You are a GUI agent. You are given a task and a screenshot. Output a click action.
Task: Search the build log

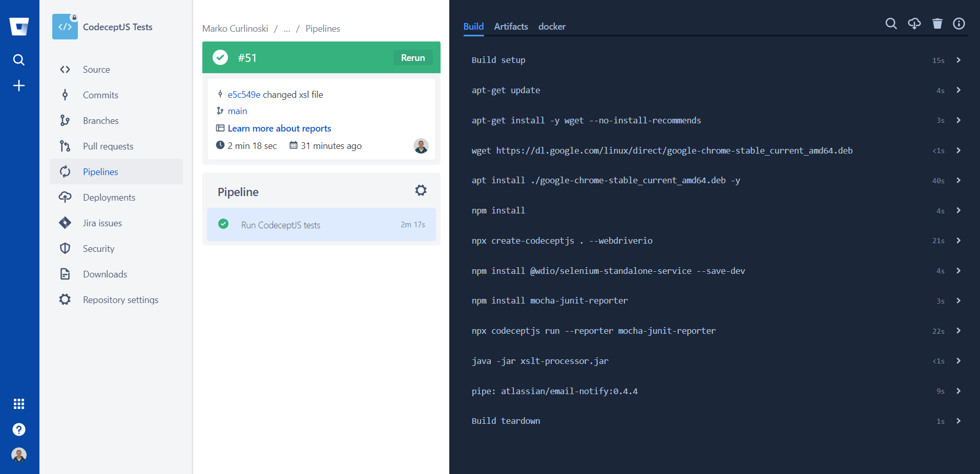pos(891,24)
